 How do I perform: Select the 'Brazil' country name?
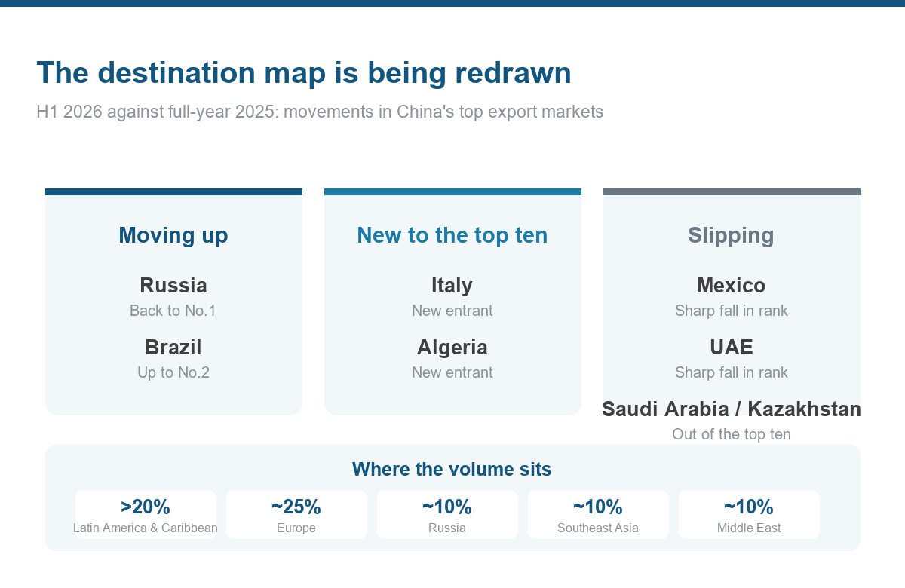173,348
